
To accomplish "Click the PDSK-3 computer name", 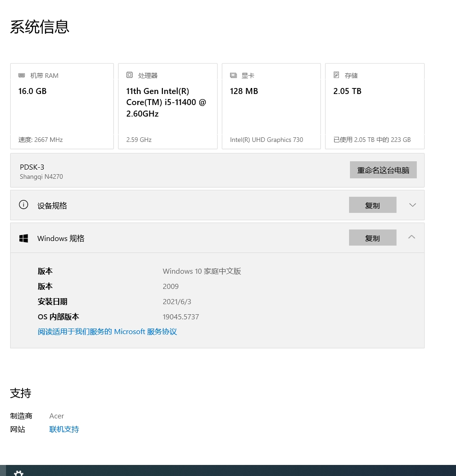I will click(x=32, y=167).
